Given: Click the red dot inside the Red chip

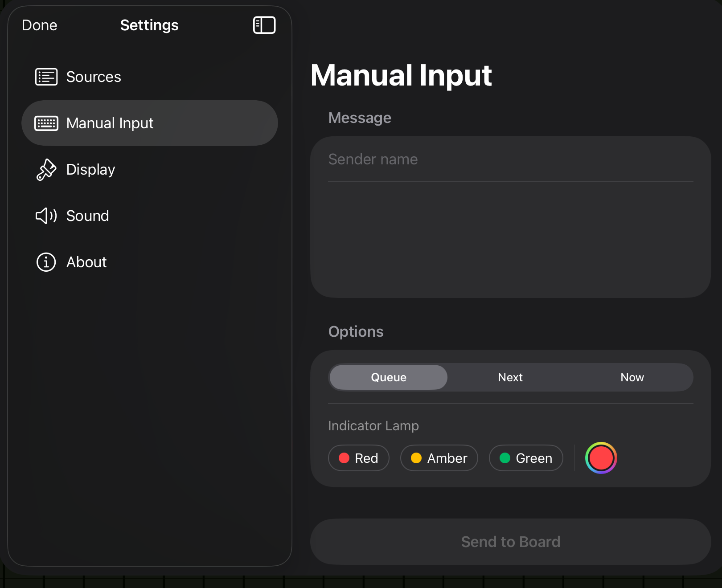Looking at the screenshot, I should (x=344, y=458).
